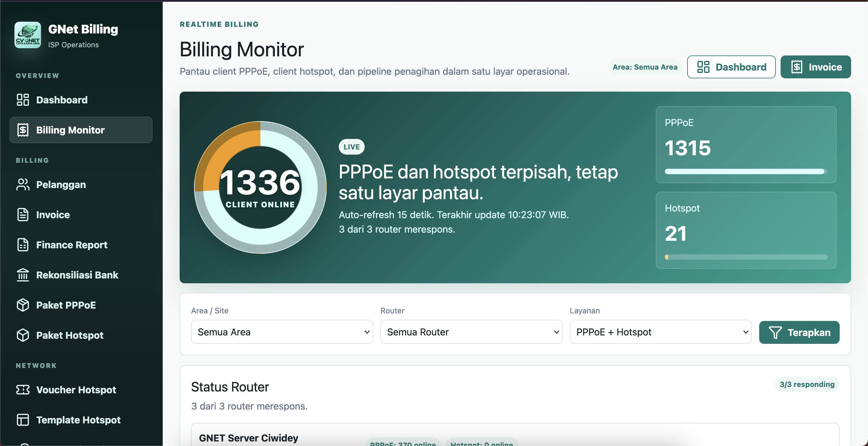868x446 pixels.
Task: Click the Terapkan filter button label
Action: tap(809, 332)
